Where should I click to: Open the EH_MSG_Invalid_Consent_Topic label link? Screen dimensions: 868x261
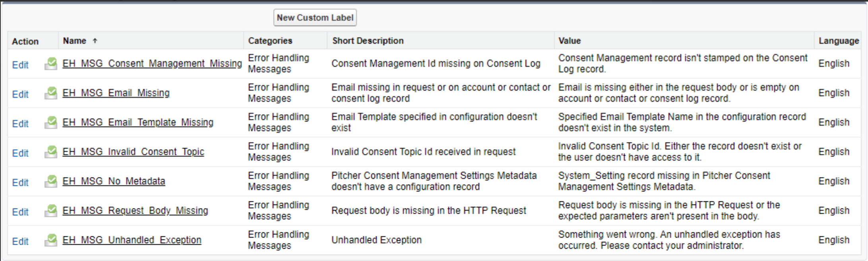click(x=133, y=152)
